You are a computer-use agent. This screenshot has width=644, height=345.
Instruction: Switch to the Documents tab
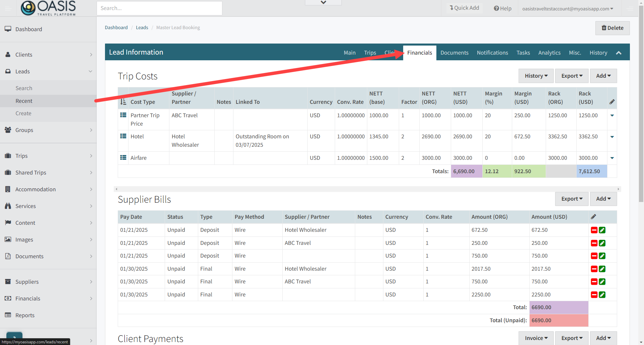(x=454, y=53)
